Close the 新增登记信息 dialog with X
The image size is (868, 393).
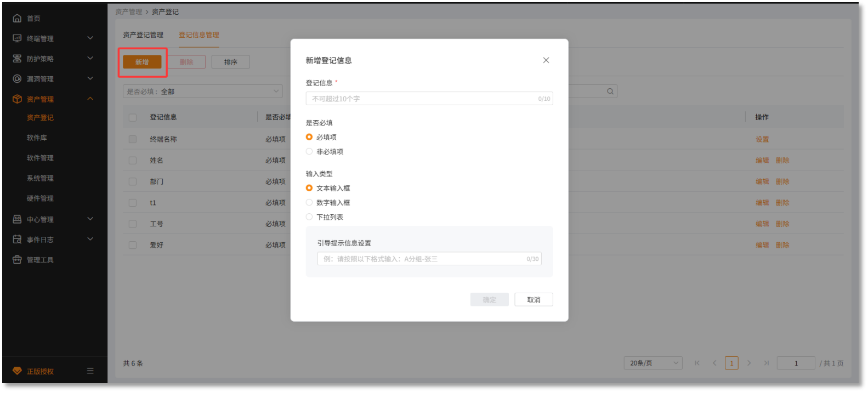(x=546, y=60)
